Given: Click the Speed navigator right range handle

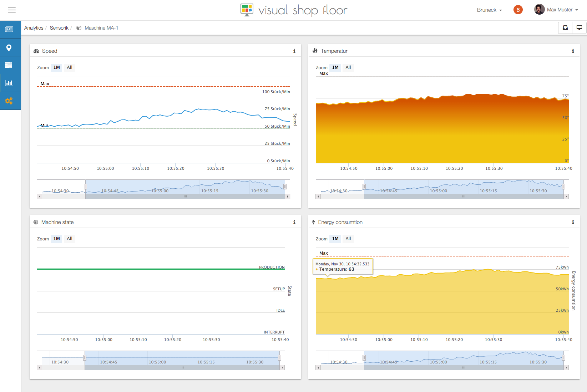Looking at the screenshot, I should click(285, 187).
